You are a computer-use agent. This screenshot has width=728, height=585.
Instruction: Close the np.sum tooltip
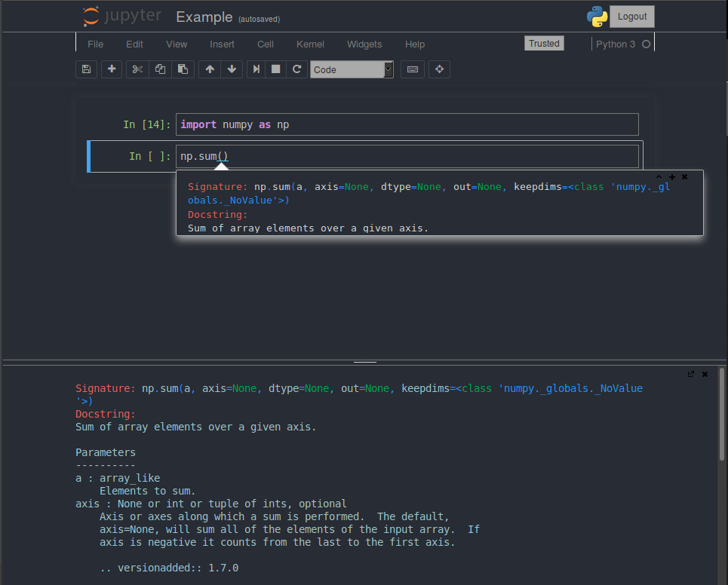coord(684,176)
